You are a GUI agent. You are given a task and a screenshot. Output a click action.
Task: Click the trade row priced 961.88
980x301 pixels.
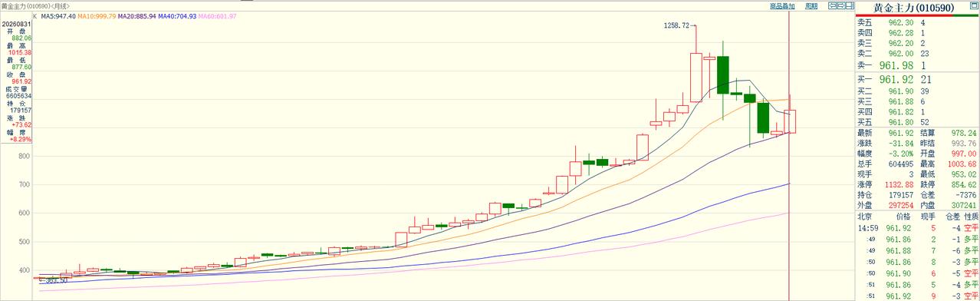pos(918,250)
